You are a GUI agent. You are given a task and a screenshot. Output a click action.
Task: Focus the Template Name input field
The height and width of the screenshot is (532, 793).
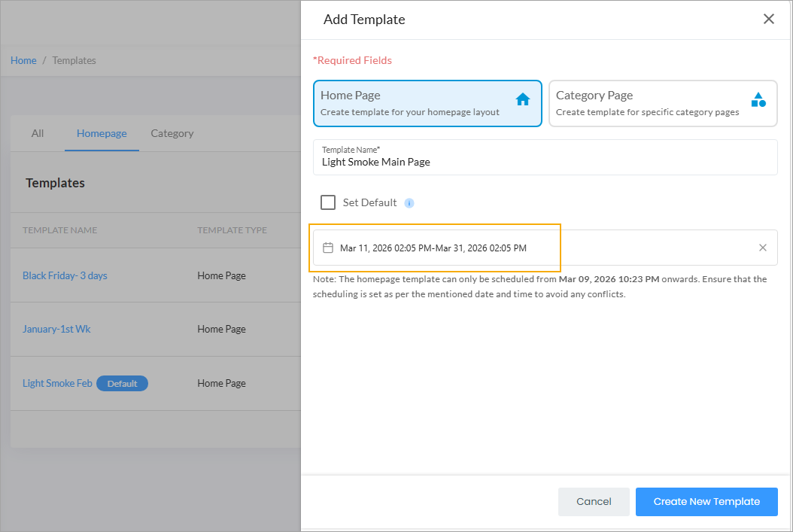pos(545,162)
